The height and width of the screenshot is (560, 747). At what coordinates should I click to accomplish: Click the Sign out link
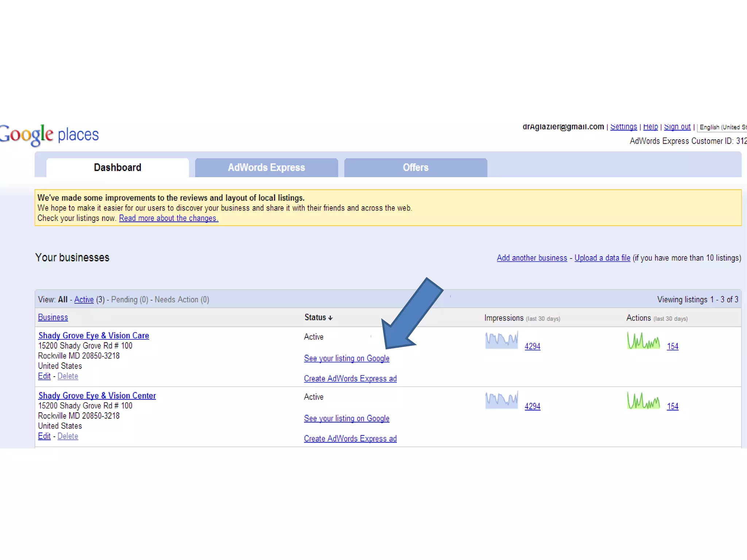(x=677, y=127)
